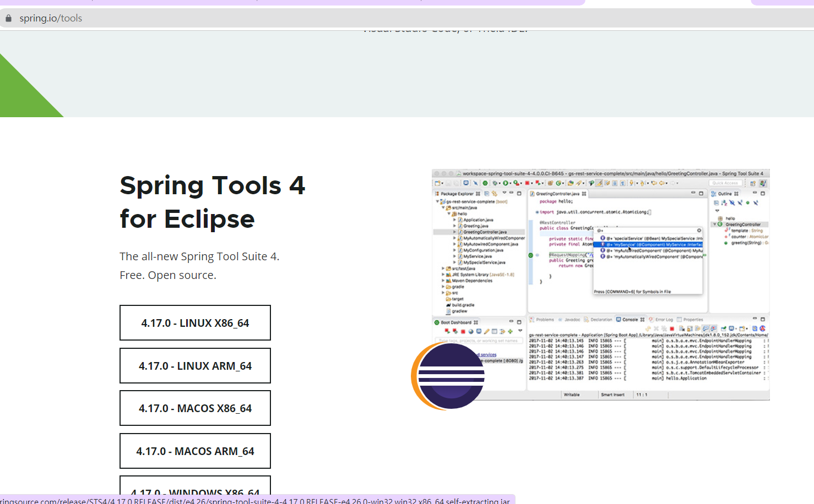Click the Eclipse logo
Screen dimensions: 814x504
pyautogui.click(x=448, y=376)
